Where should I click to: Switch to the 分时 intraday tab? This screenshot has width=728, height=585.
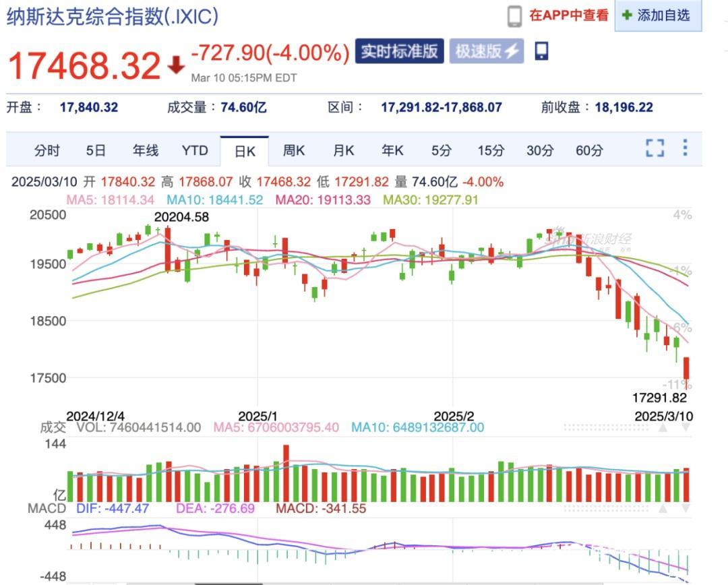(47, 151)
